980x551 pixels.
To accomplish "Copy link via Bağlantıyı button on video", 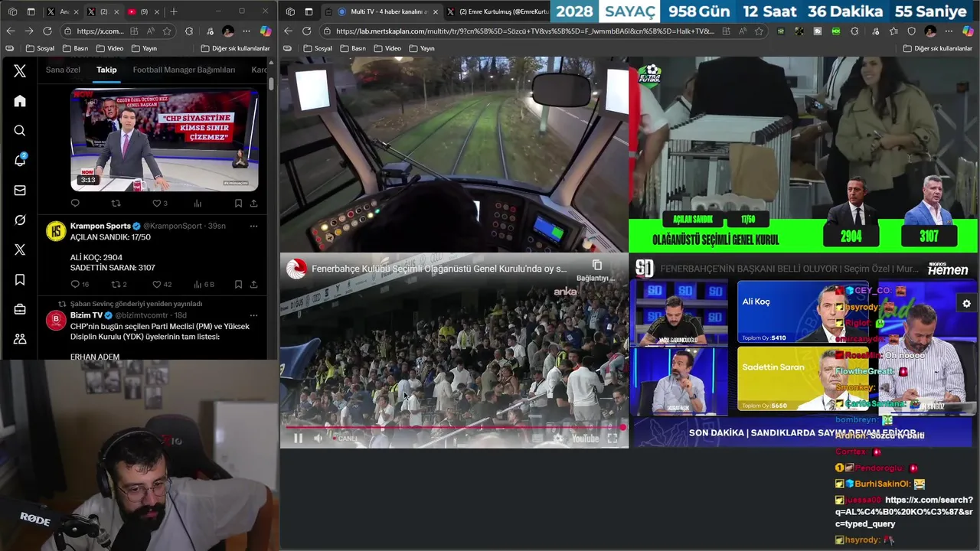I will tap(596, 270).
